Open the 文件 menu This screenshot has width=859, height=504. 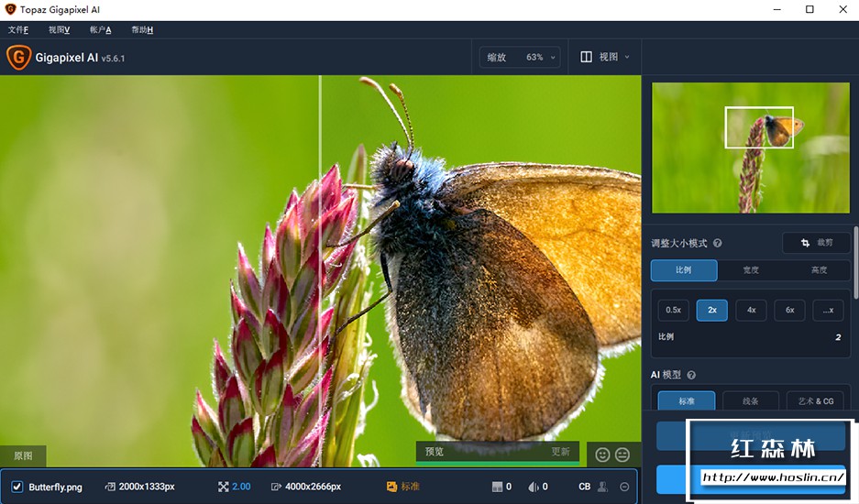(x=18, y=29)
